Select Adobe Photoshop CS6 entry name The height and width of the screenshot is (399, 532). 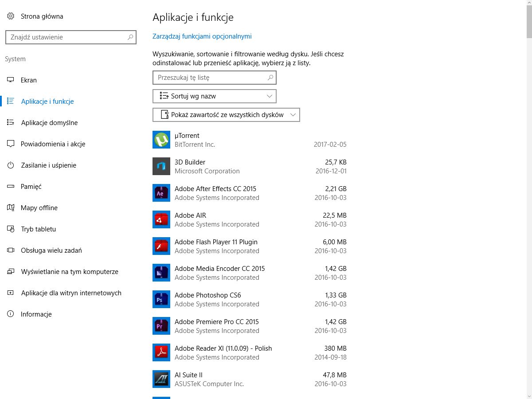click(208, 295)
